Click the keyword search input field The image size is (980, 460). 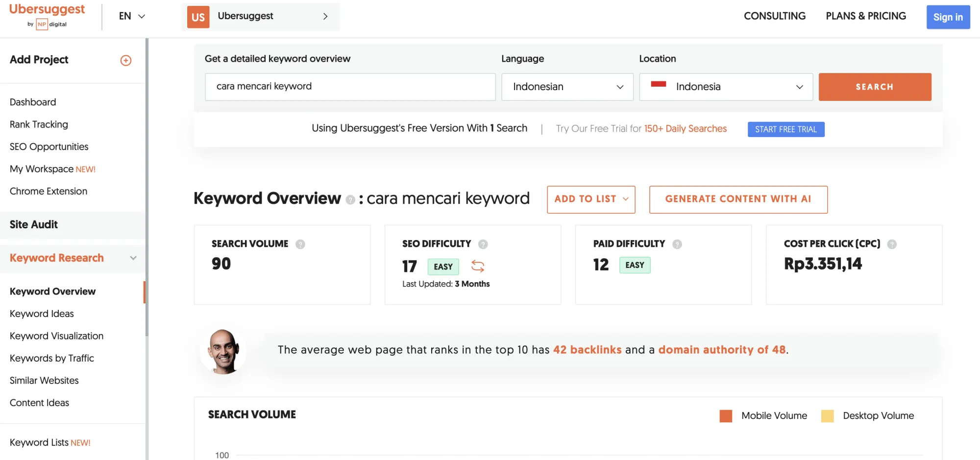click(350, 87)
